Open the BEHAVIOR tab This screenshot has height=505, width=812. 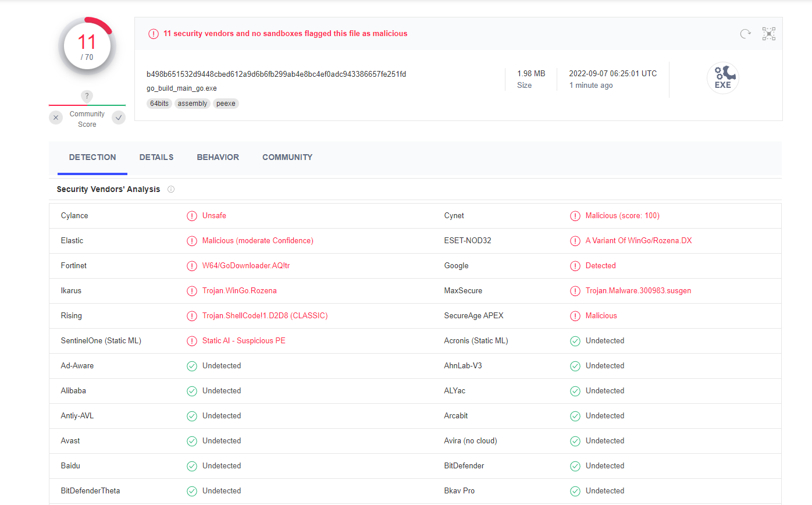tap(218, 157)
